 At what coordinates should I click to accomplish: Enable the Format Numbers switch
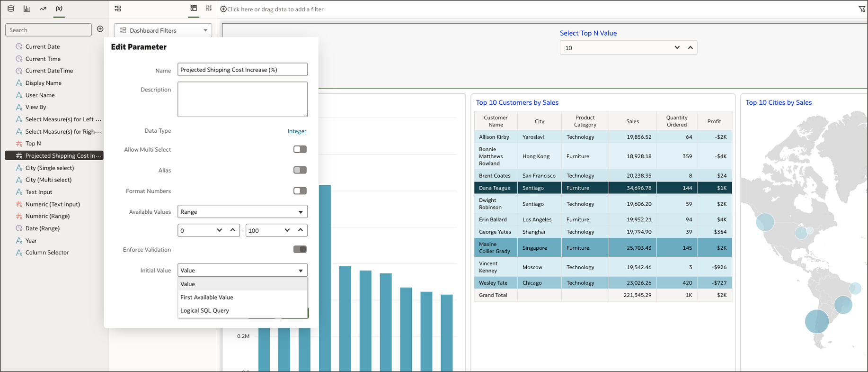point(300,191)
